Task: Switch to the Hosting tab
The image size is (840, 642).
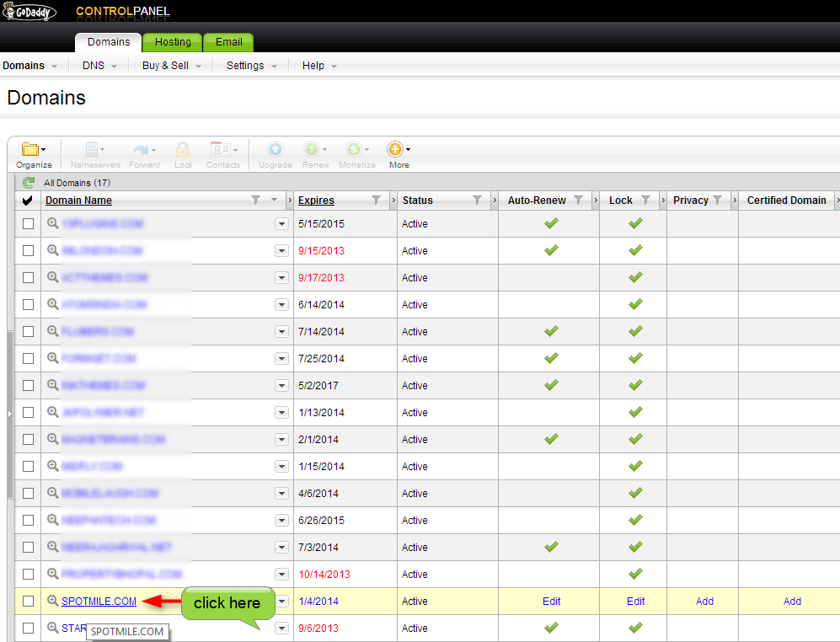Action: pyautogui.click(x=173, y=42)
